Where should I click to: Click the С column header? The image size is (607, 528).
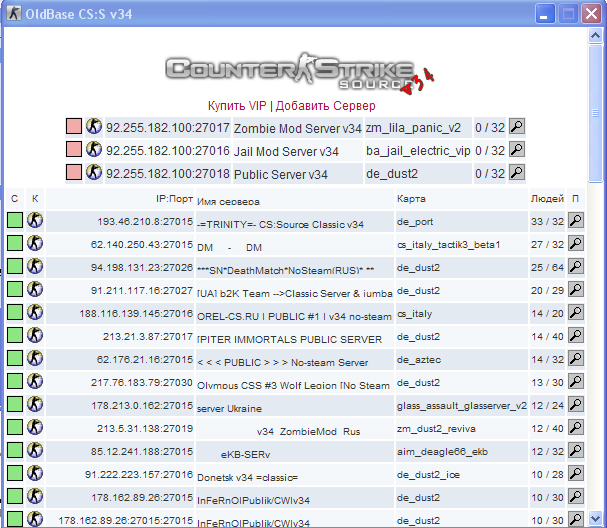click(x=15, y=199)
